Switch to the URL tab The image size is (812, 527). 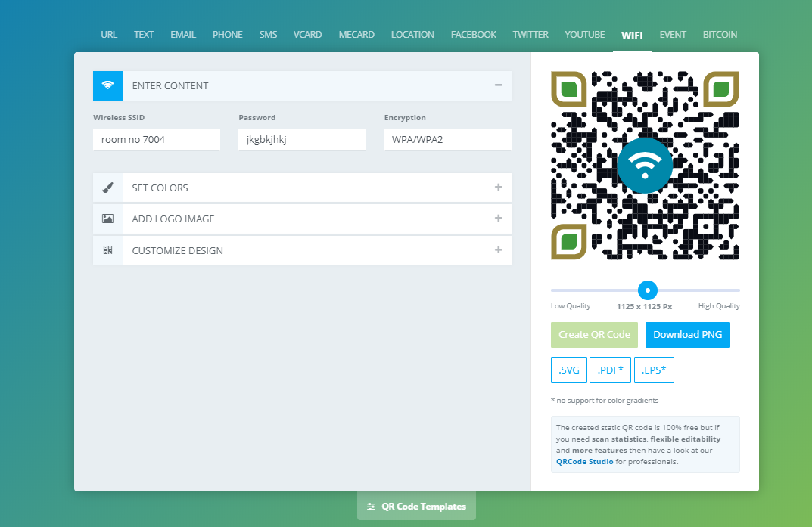[109, 35]
